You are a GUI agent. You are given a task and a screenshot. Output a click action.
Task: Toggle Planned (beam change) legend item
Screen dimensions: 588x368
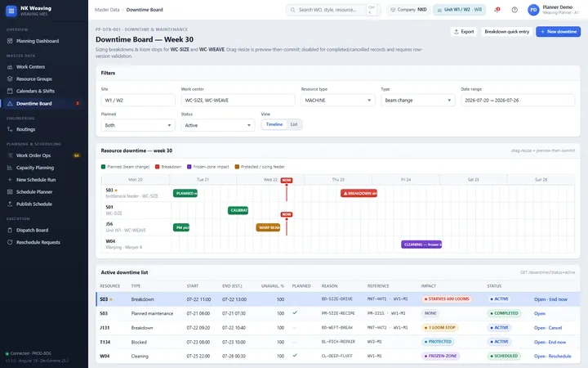pyautogui.click(x=125, y=167)
